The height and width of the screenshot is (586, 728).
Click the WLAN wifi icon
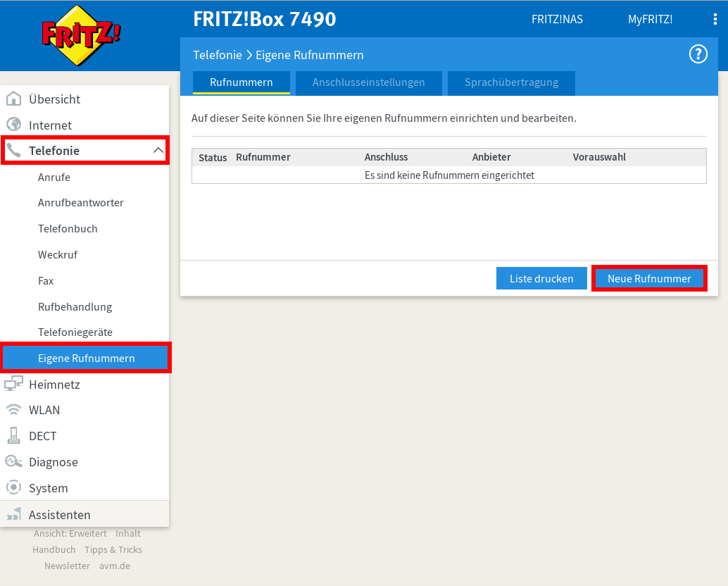pyautogui.click(x=13, y=410)
